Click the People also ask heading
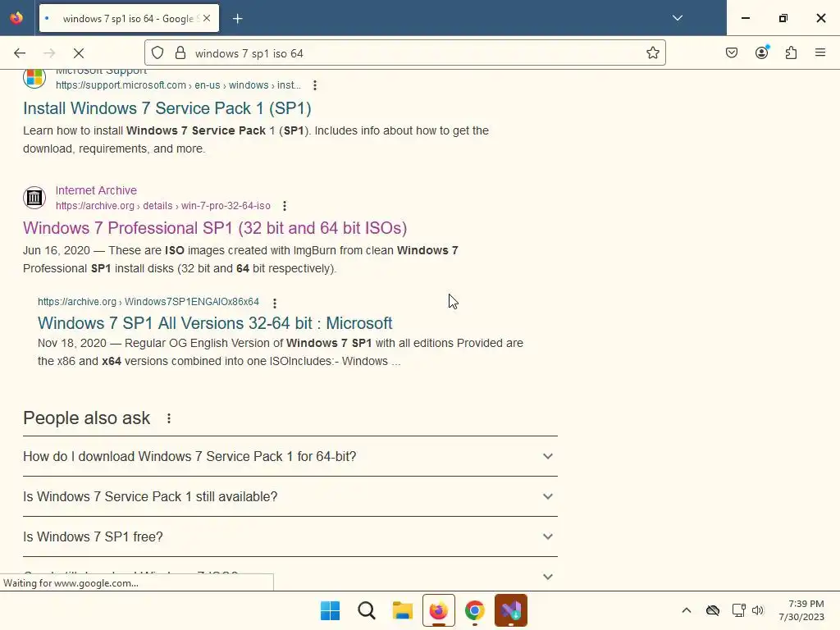Viewport: 840px width, 630px height. [87, 418]
